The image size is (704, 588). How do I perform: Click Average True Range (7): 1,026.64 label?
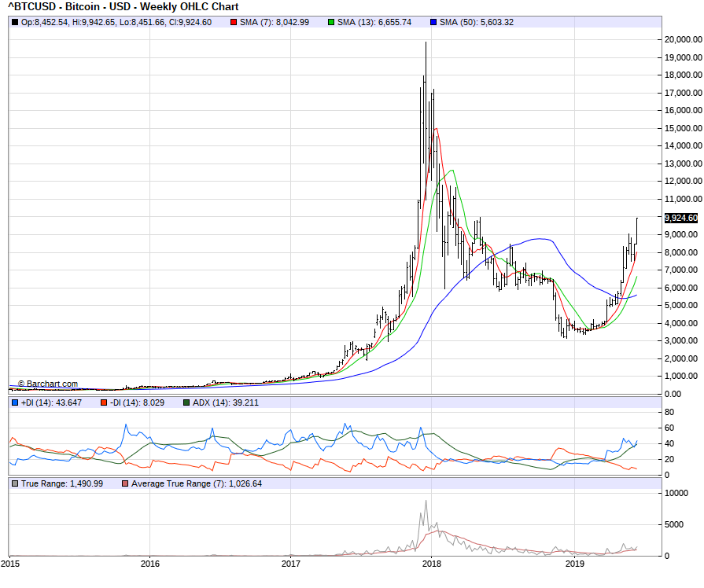(x=196, y=484)
